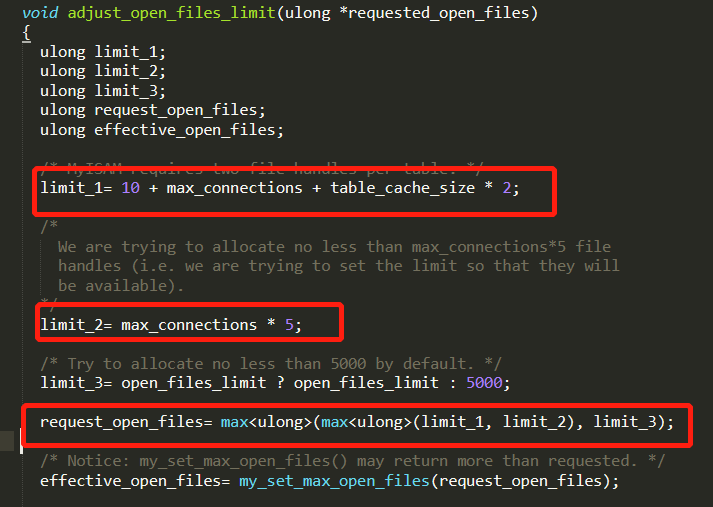Click the ulong limit_3 declaration line
This screenshot has width=713, height=507.
(103, 91)
